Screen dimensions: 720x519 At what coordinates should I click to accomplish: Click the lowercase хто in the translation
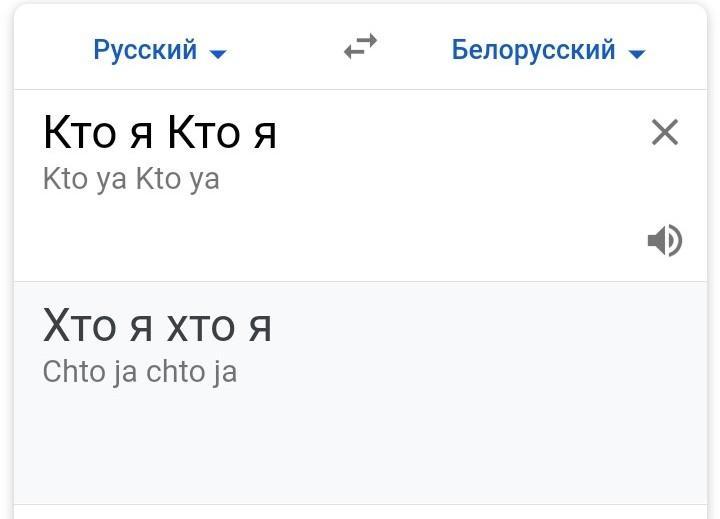click(x=199, y=326)
